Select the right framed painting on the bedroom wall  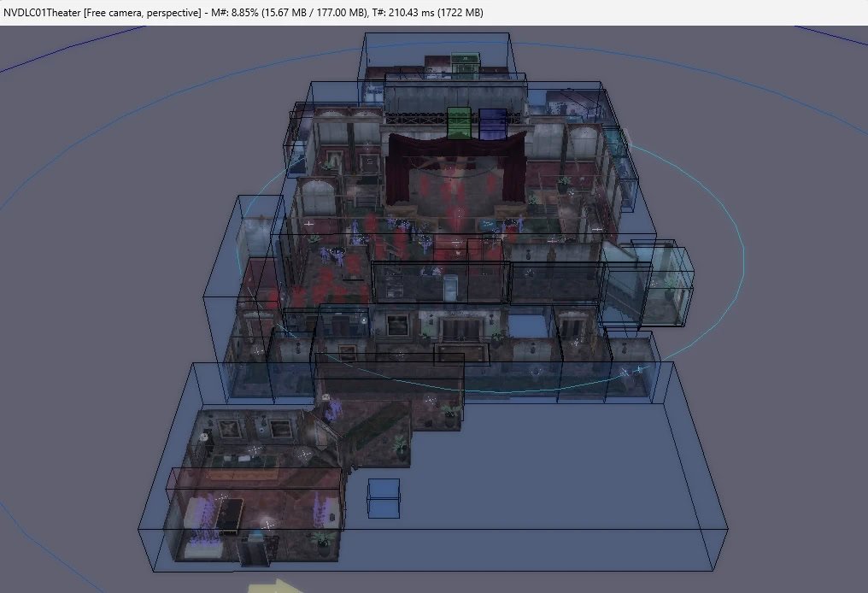pyautogui.click(x=279, y=430)
